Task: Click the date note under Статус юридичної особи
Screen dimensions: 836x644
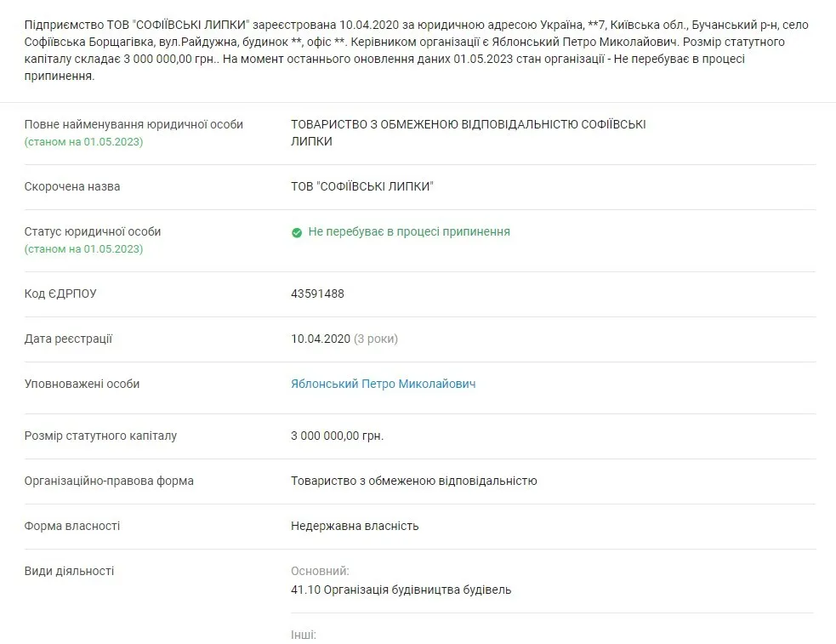Action: point(83,249)
